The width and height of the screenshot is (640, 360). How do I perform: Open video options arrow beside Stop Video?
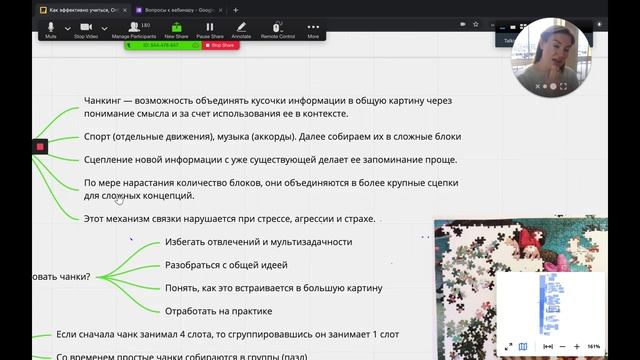(x=104, y=29)
